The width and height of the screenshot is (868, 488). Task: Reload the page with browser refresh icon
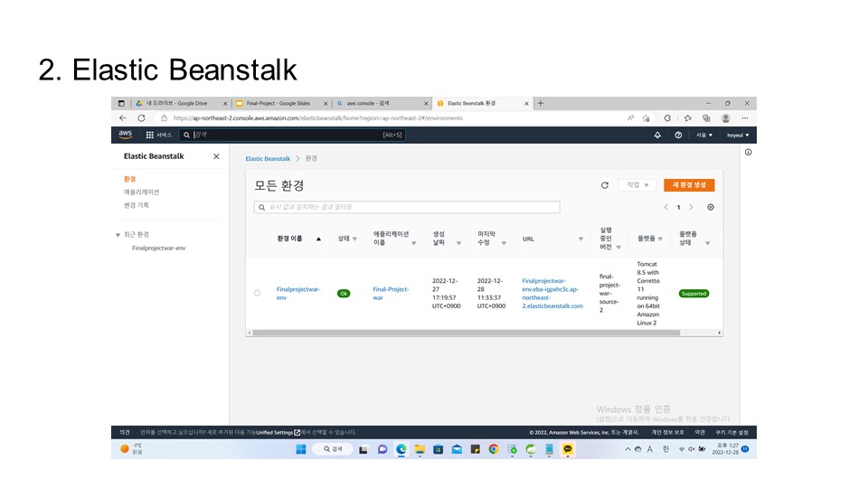pos(141,117)
